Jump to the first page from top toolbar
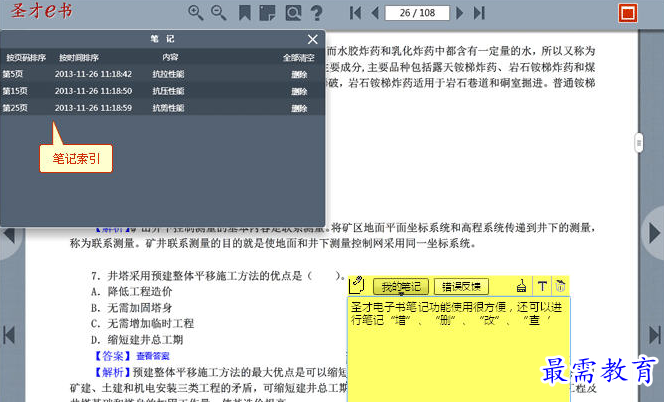Image resolution: width=664 pixels, height=402 pixels. 355,13
